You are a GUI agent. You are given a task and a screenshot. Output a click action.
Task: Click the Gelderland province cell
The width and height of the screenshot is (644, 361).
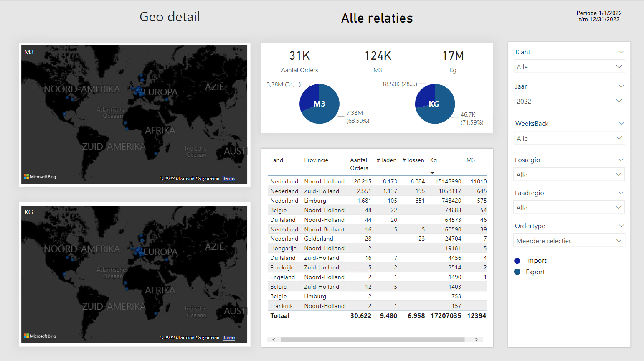coord(319,239)
